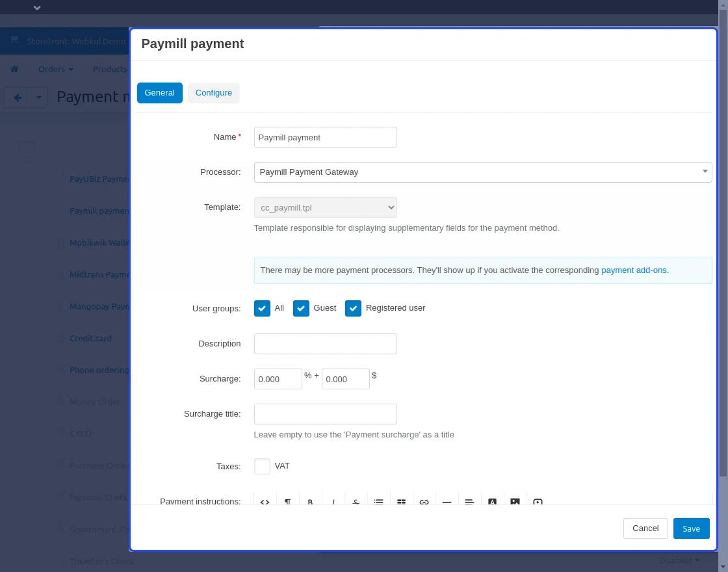The image size is (728, 572).
Task: Toggle the All user group checkbox
Action: tap(262, 308)
